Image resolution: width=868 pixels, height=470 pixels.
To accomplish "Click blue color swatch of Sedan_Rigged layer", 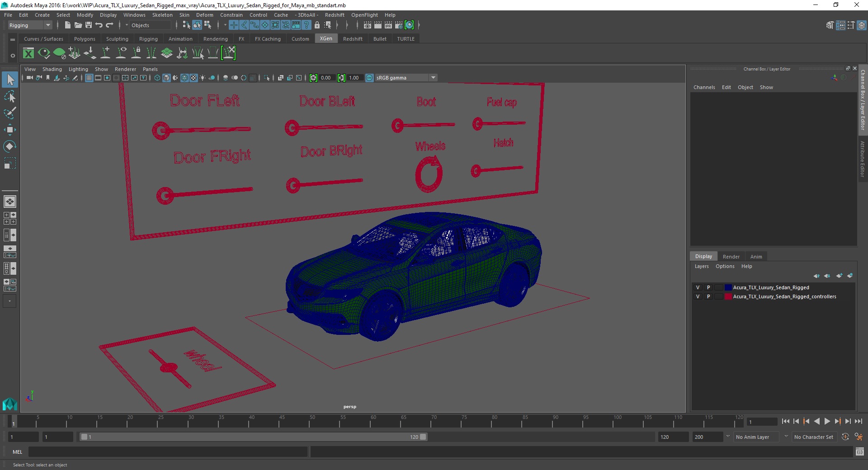I will click(x=728, y=287).
